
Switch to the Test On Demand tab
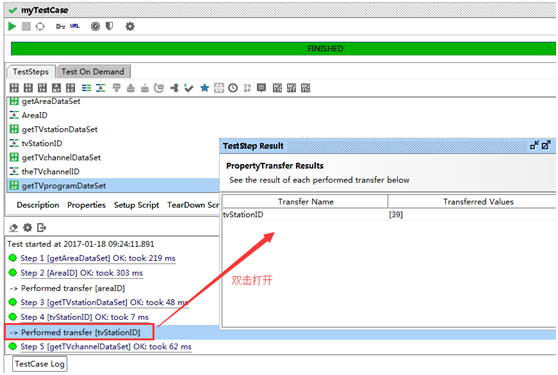[93, 72]
